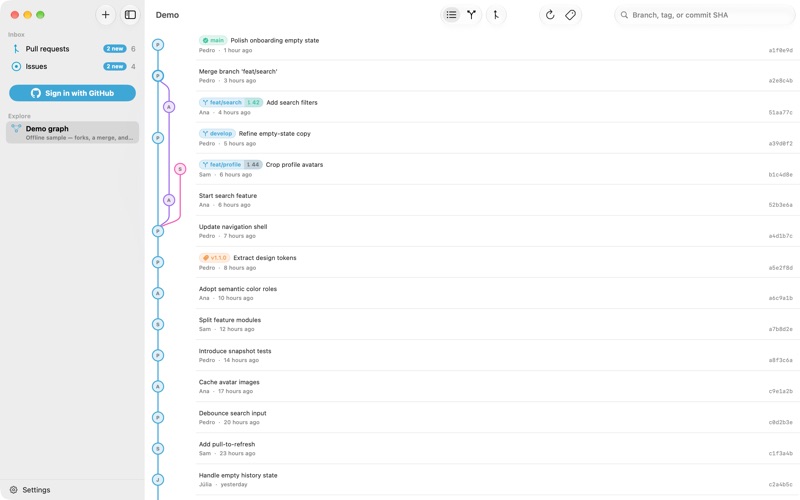Click graph node of 'Introduce snapshot tests'
Image resolution: width=800 pixels, height=500 pixels.
[158, 355]
